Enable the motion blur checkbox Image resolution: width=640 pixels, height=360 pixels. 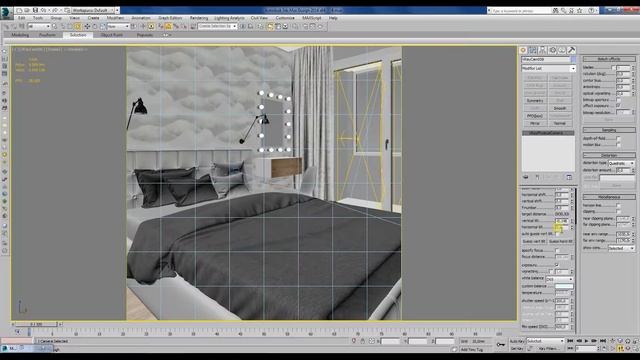[618, 144]
